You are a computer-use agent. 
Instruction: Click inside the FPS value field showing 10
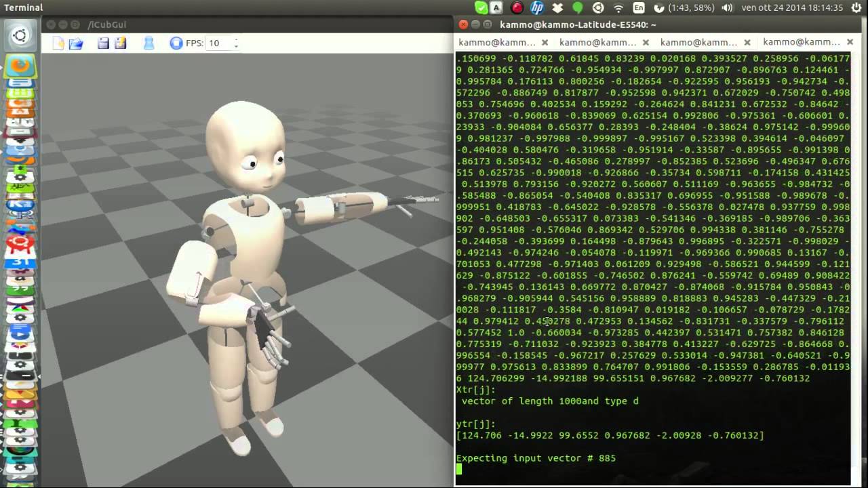218,43
